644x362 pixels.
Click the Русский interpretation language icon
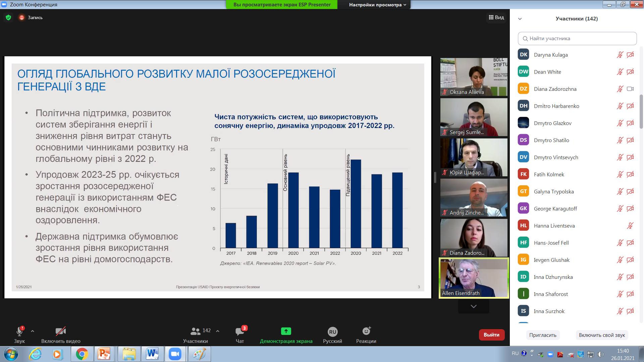coord(332,332)
